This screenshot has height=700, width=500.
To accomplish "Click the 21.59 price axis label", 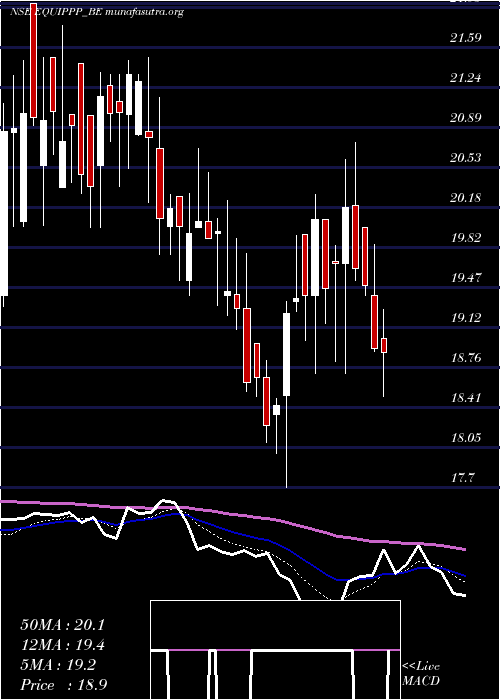I will pos(466,38).
